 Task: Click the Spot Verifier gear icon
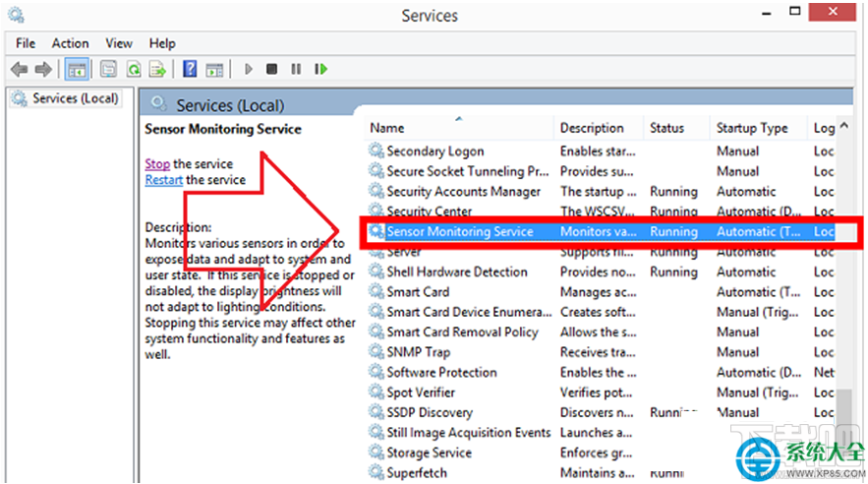(x=376, y=393)
